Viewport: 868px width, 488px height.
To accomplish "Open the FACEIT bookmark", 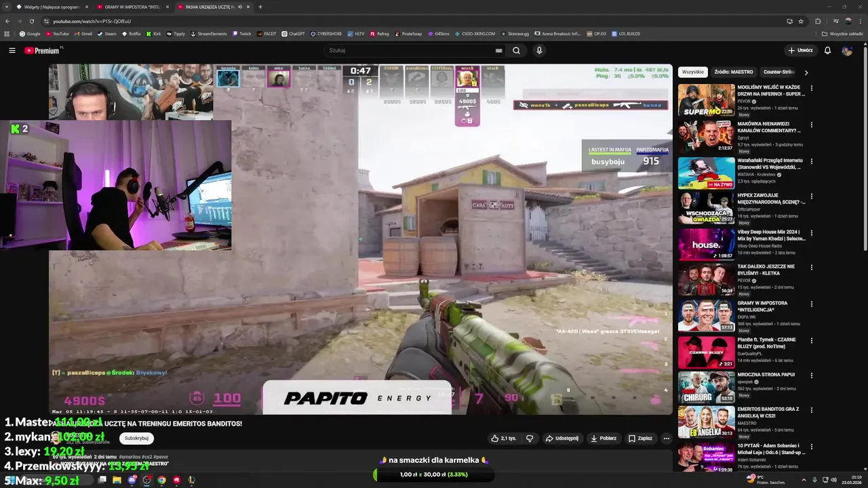I will click(x=267, y=33).
